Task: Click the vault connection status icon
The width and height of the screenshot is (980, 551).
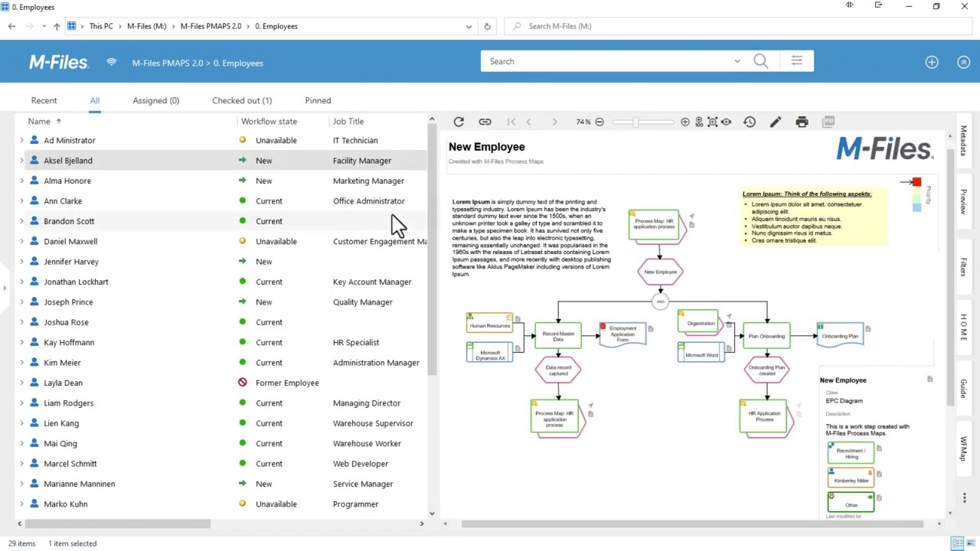Action: (112, 63)
